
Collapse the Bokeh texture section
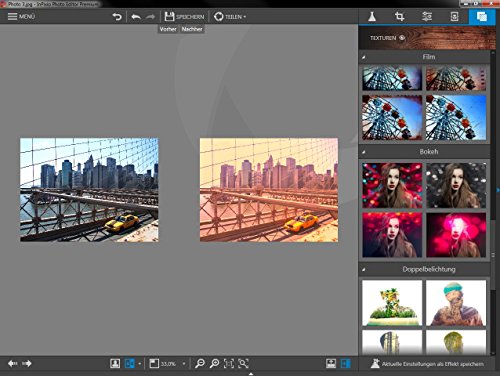tap(364, 152)
